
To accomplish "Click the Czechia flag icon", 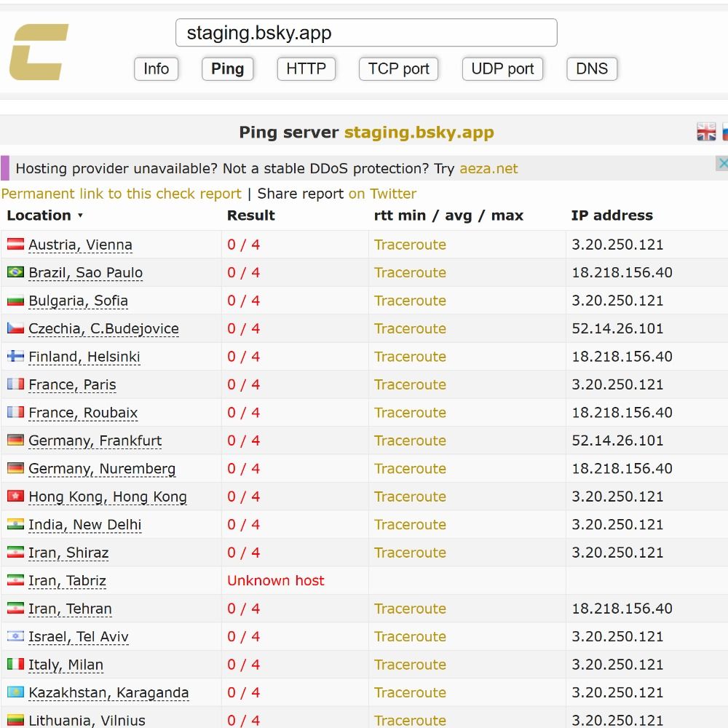I will click(15, 328).
